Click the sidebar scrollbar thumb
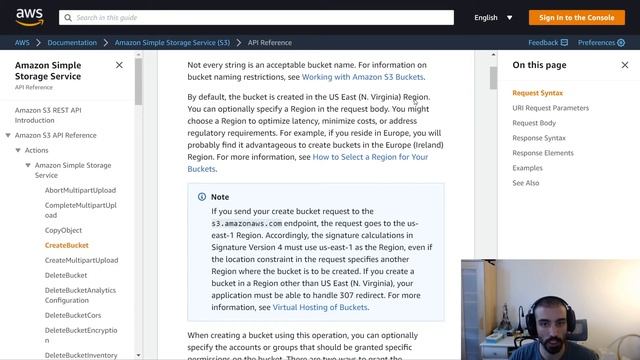This screenshot has height=360, width=640. point(138,82)
